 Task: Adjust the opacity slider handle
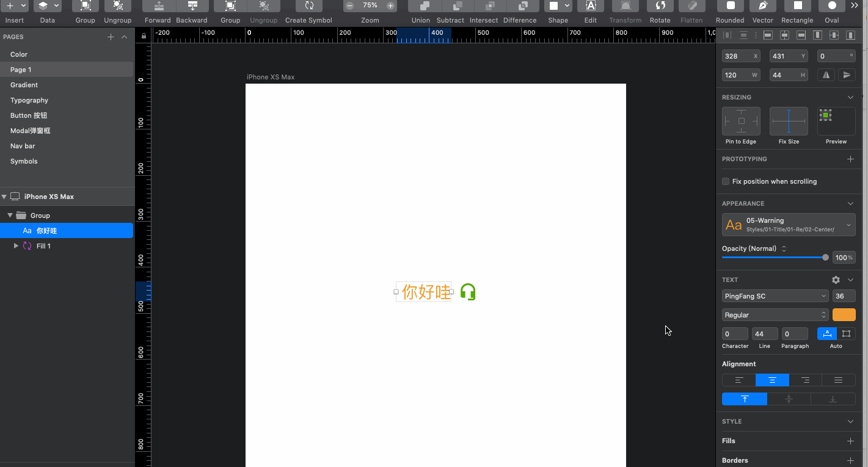(825, 258)
